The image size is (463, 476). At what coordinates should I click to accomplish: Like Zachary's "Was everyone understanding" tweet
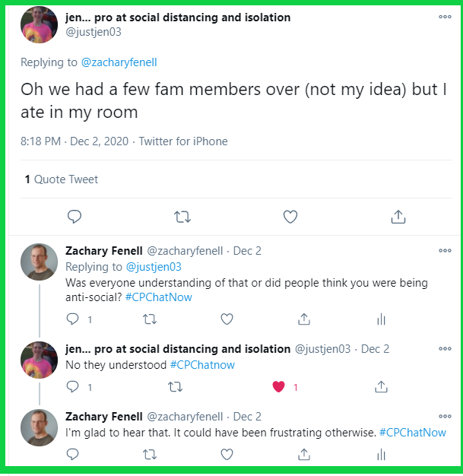point(226,319)
